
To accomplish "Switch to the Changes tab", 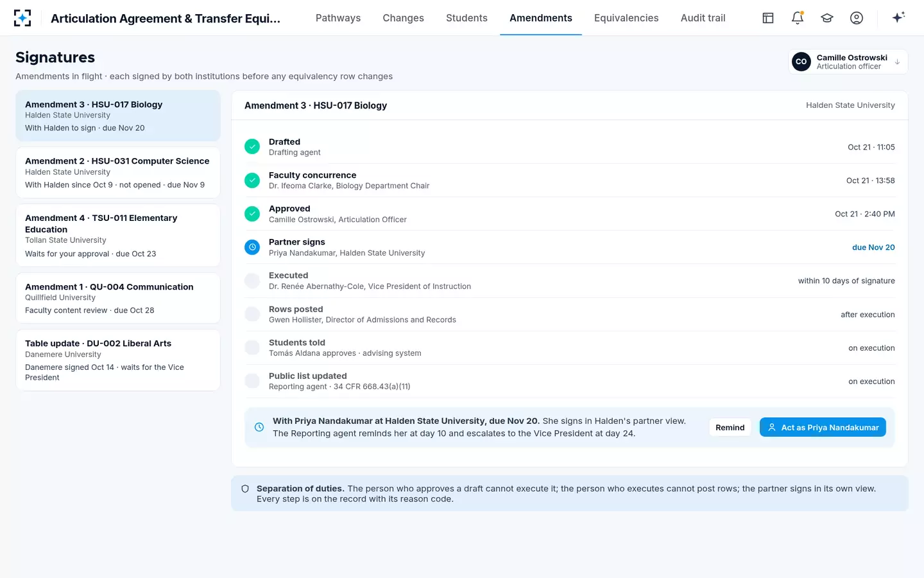I will [x=403, y=18].
